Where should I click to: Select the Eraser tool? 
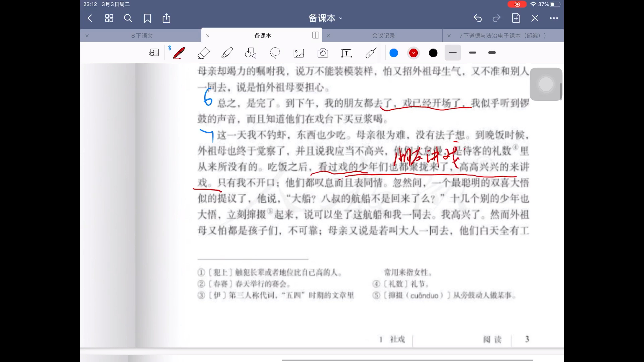204,53
